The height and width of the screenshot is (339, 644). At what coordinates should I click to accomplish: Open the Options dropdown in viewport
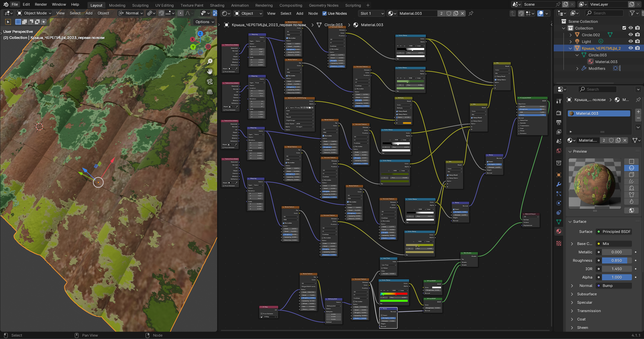point(204,22)
